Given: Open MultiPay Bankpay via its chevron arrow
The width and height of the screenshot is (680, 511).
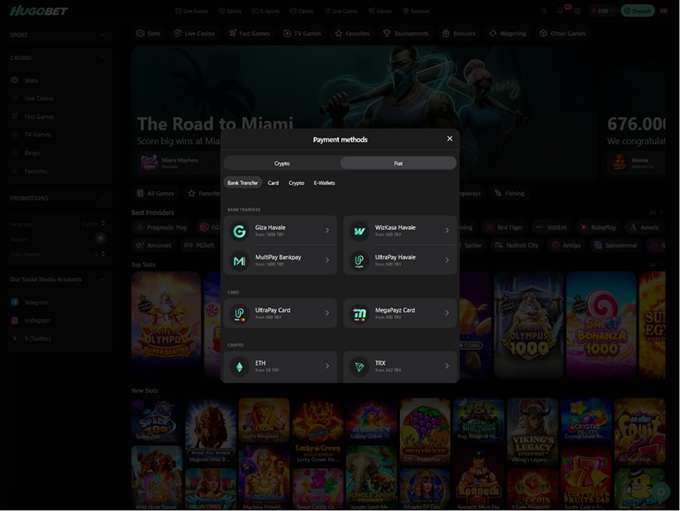Looking at the screenshot, I should 327,260.
